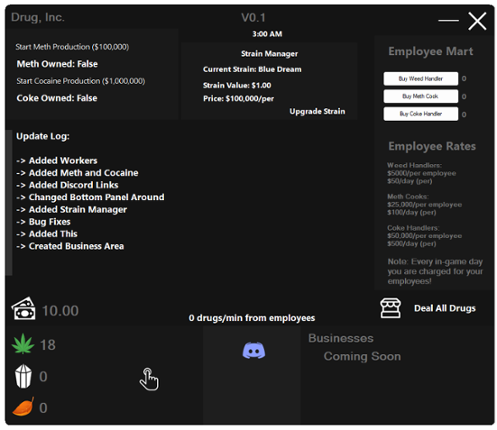Start Cocaine Production for $1,000,000
The image size is (497, 430).
coord(81,81)
